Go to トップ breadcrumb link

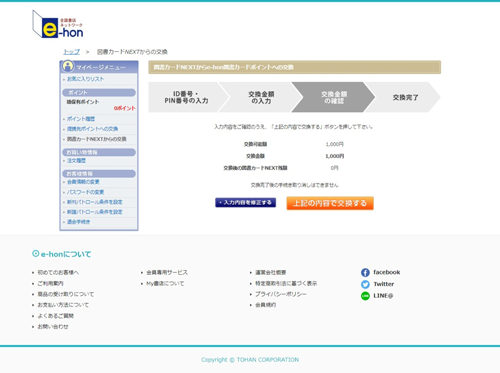click(72, 52)
